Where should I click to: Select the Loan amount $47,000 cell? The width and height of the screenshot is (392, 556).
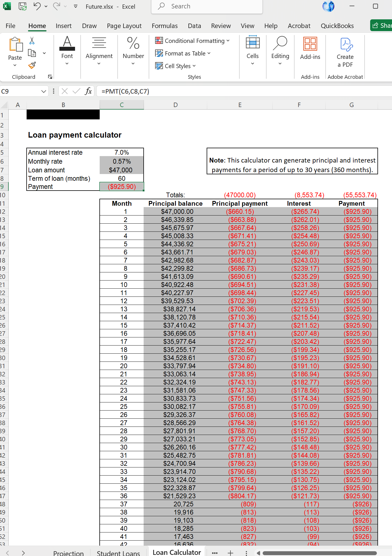122,170
